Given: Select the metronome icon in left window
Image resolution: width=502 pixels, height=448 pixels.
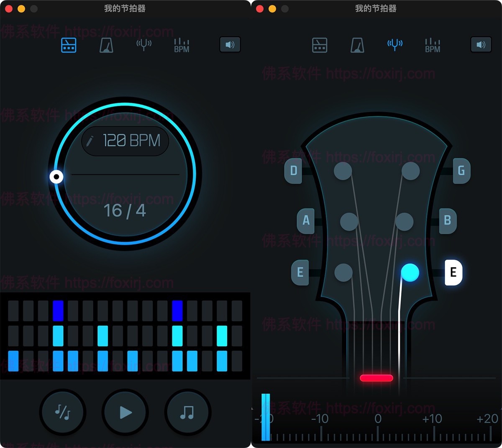Looking at the screenshot, I should [x=106, y=45].
